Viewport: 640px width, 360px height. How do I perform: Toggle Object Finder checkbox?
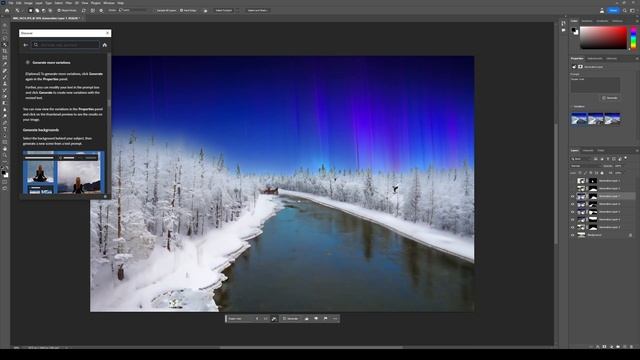pyautogui.click(x=59, y=10)
